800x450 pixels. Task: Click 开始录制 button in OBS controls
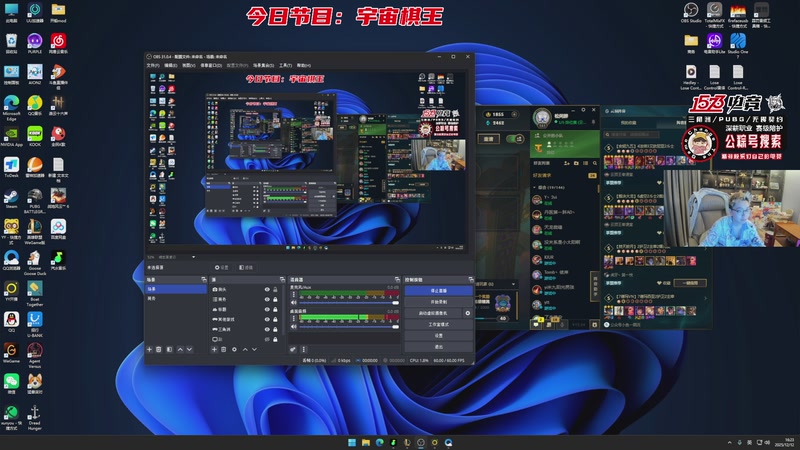pyautogui.click(x=438, y=302)
